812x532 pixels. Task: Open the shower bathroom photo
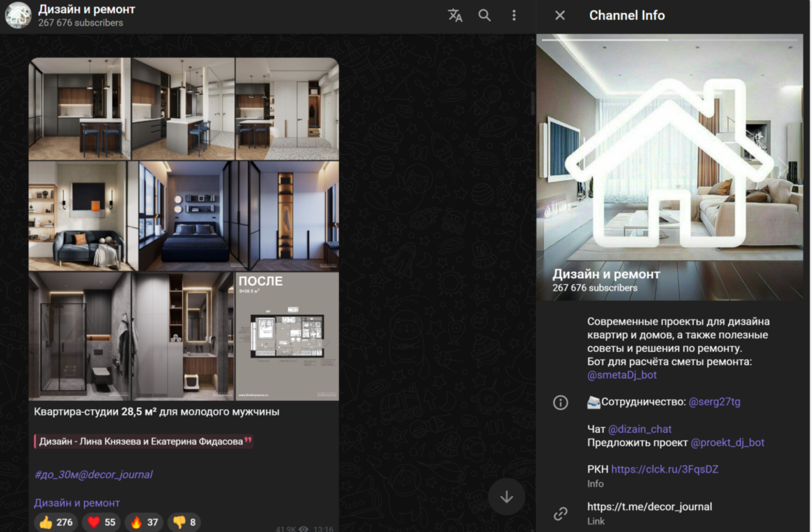point(80,337)
